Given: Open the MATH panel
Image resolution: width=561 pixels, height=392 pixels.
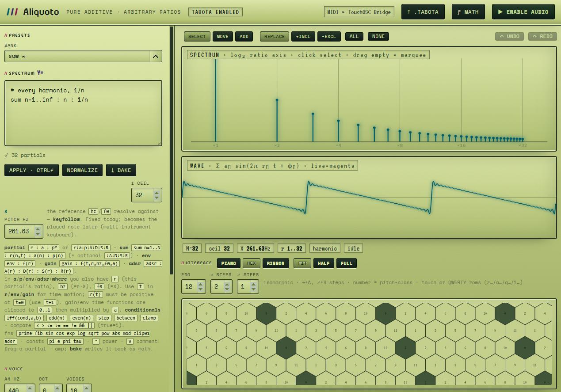Looking at the screenshot, I should (x=468, y=12).
